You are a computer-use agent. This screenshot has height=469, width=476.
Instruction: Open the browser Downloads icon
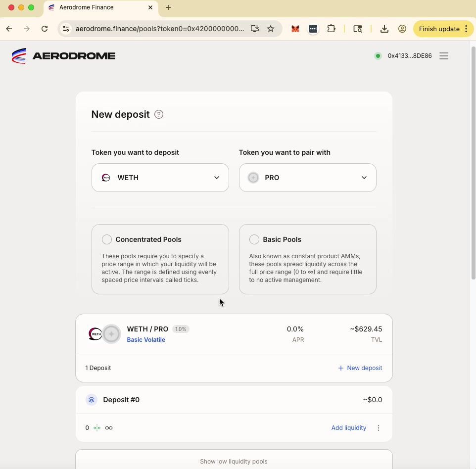coord(384,29)
